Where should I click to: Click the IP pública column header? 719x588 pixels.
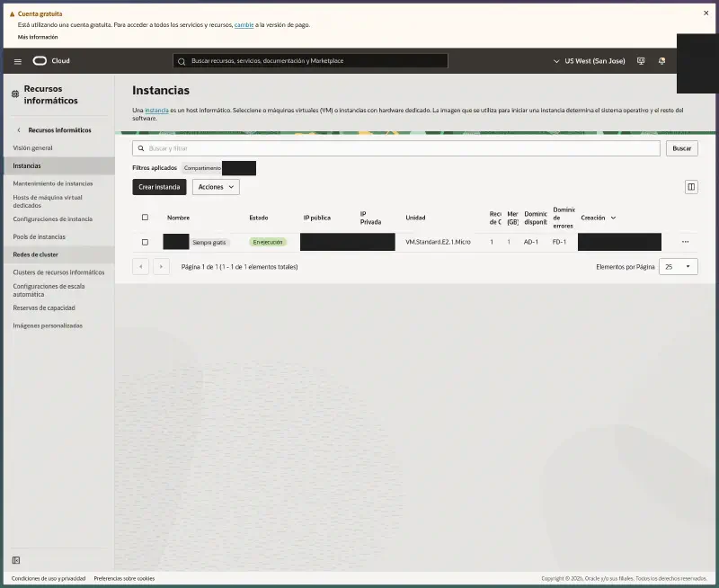click(x=317, y=218)
